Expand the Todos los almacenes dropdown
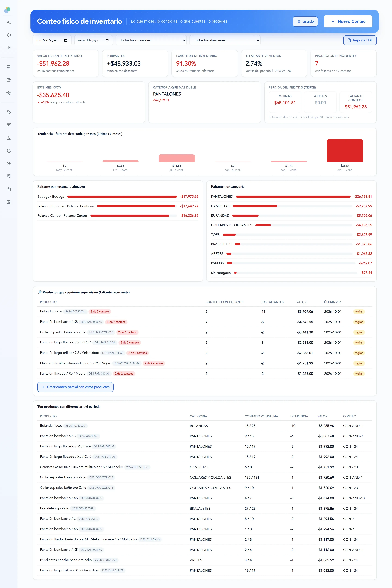Screen dimensions: 392x588 tap(225, 40)
